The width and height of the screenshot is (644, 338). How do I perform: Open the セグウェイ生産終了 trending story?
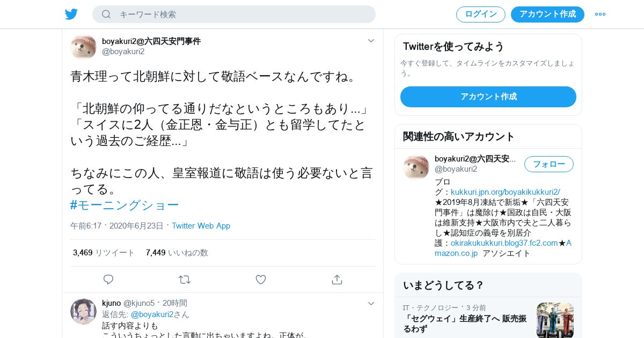[x=465, y=324]
